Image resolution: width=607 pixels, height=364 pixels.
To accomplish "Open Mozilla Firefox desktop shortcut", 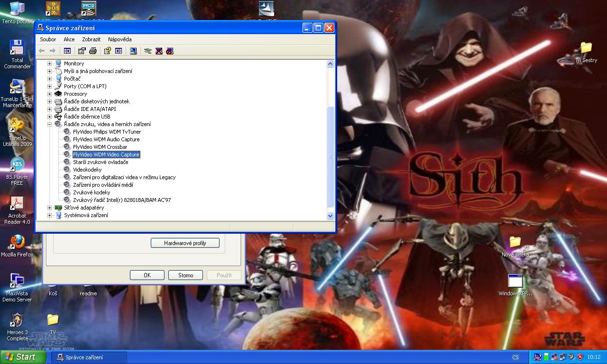I will click(17, 243).
